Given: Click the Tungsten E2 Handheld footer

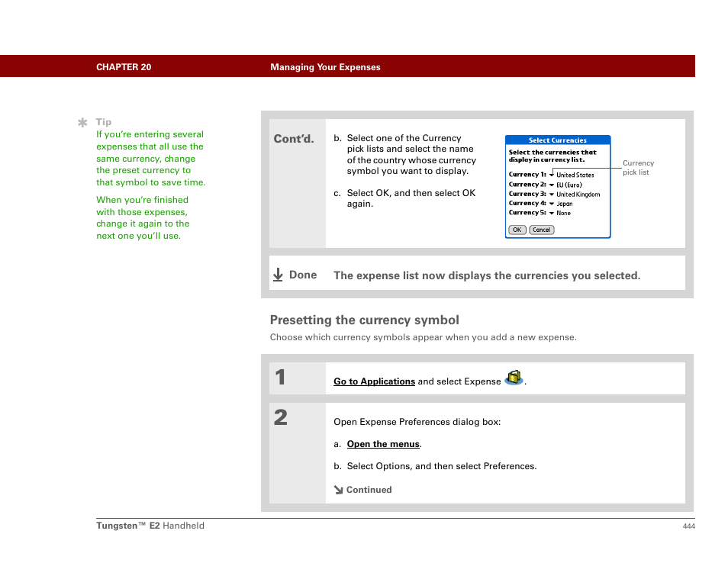Looking at the screenshot, I should point(150,526).
